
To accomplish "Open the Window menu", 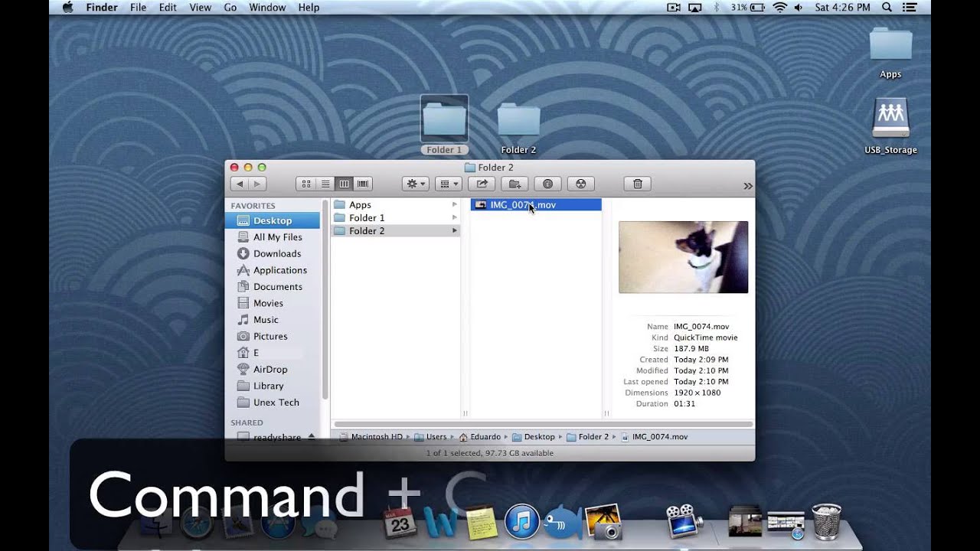I will click(267, 8).
